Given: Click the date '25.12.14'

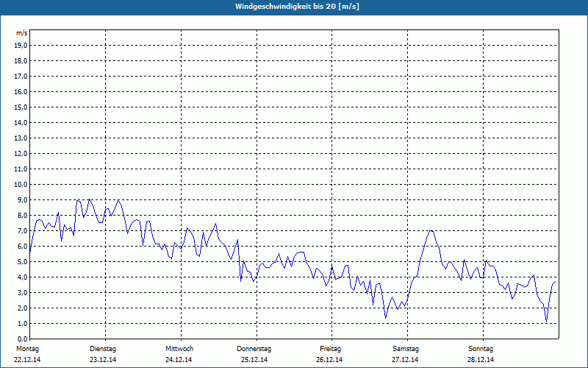Looking at the screenshot, I should tap(254, 360).
